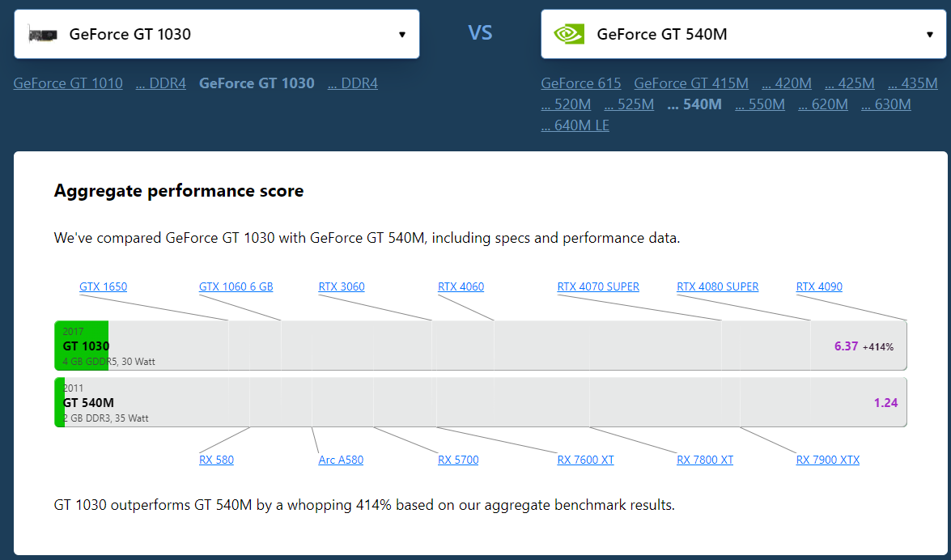Click the 2 GB DDR3, 35 Watt spec text
The width and height of the screenshot is (951, 560).
(x=106, y=418)
